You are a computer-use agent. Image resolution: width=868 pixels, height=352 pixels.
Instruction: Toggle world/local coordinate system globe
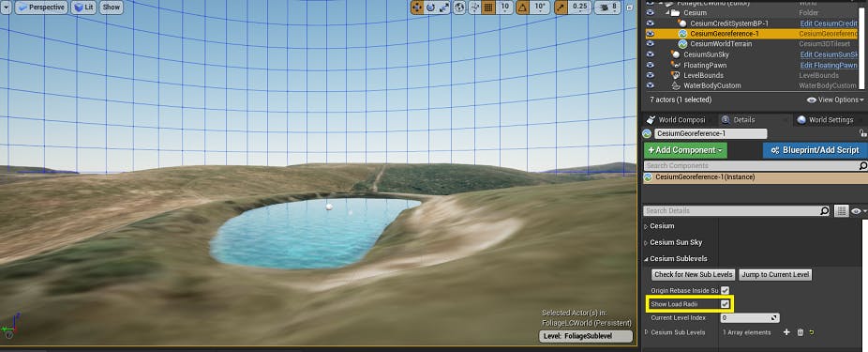(x=459, y=8)
